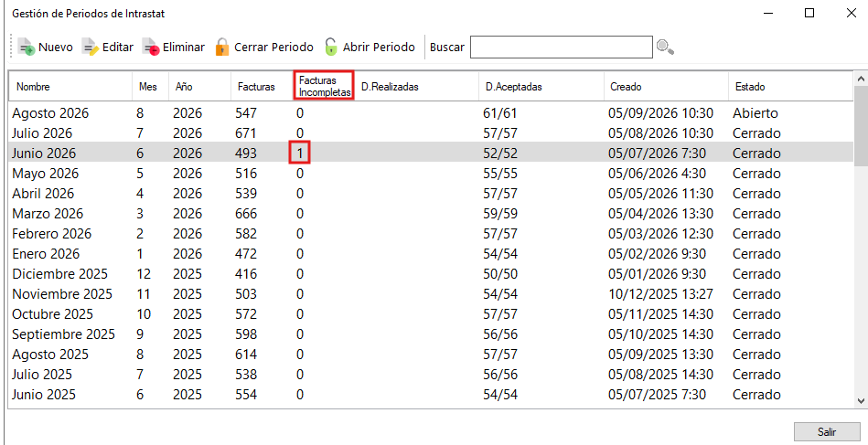Image resolution: width=868 pixels, height=445 pixels.
Task: Sort by the Año column header
Action: pos(199,87)
